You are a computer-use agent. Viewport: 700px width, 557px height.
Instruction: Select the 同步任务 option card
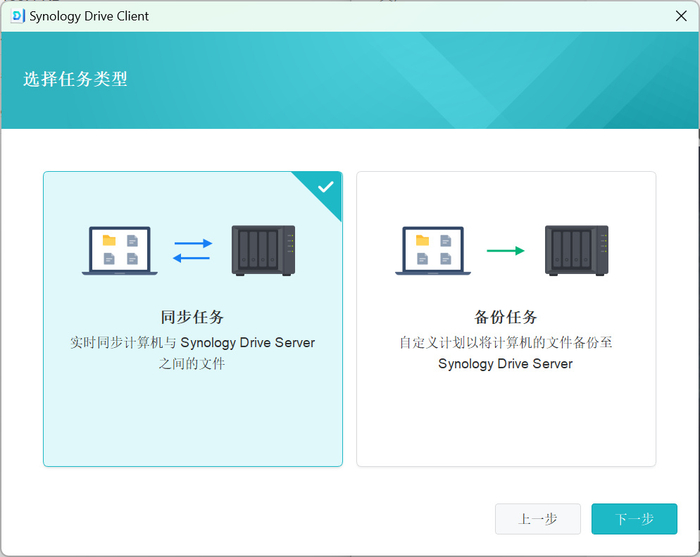193,319
